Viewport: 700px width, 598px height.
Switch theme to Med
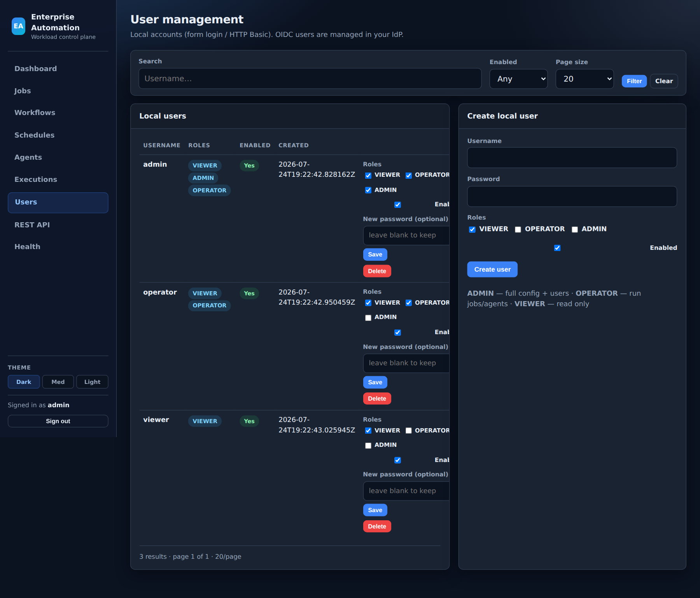pos(58,382)
